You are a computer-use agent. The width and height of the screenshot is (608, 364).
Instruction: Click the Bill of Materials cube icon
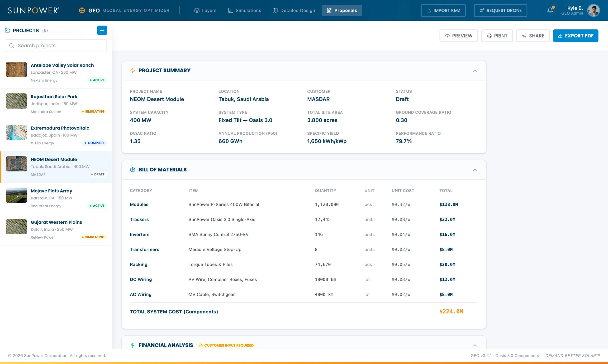(133, 170)
